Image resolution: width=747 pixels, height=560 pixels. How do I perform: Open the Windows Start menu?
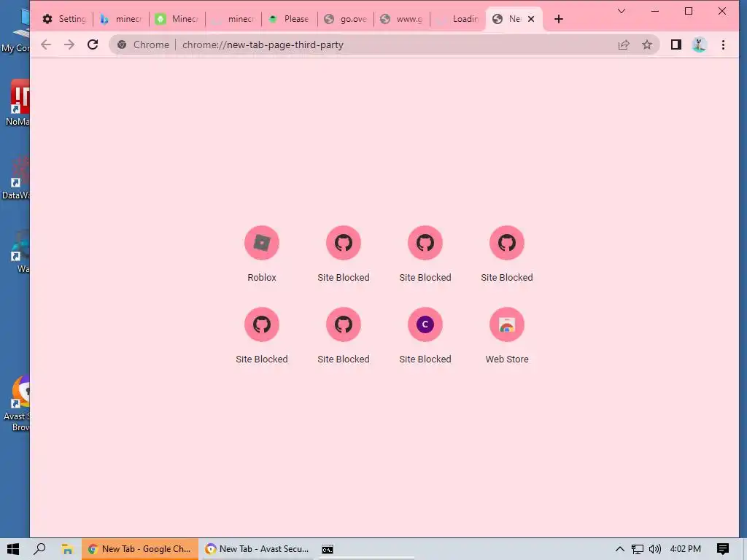[x=13, y=549]
